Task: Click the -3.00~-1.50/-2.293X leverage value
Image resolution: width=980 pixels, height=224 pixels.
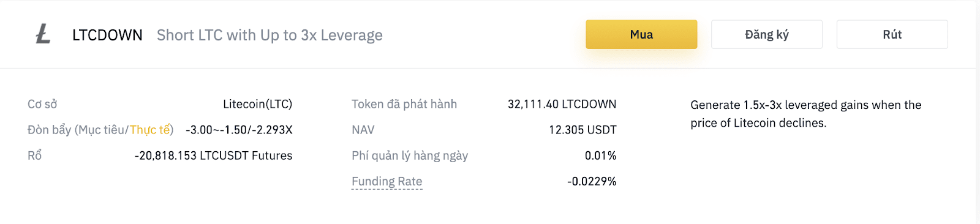Action: tap(239, 130)
